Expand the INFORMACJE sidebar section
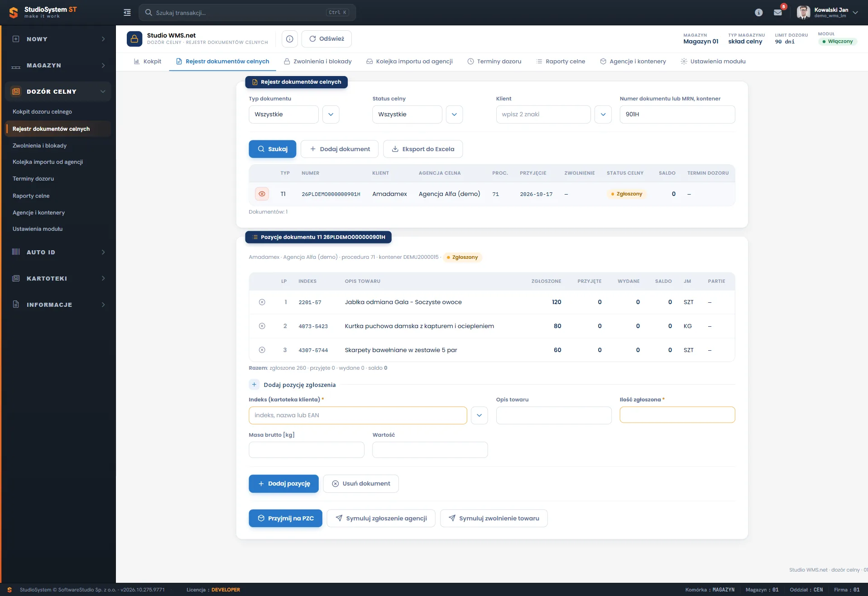This screenshot has width=868, height=596. tap(58, 305)
